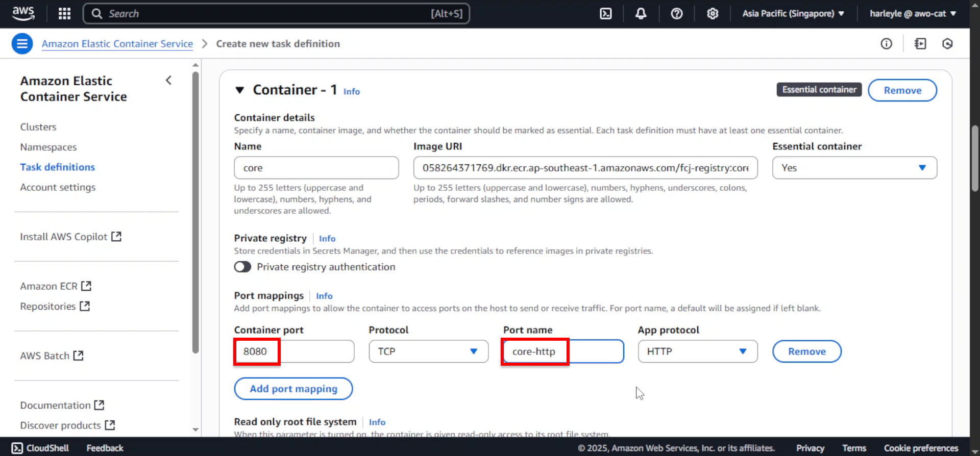Open Info link next to Read only root file system
980x456 pixels.
tap(377, 422)
